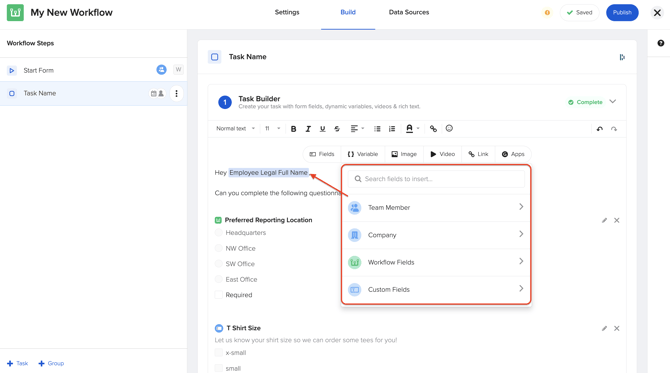Switch to the Build tab
This screenshot has height=373, width=670.
click(348, 12)
